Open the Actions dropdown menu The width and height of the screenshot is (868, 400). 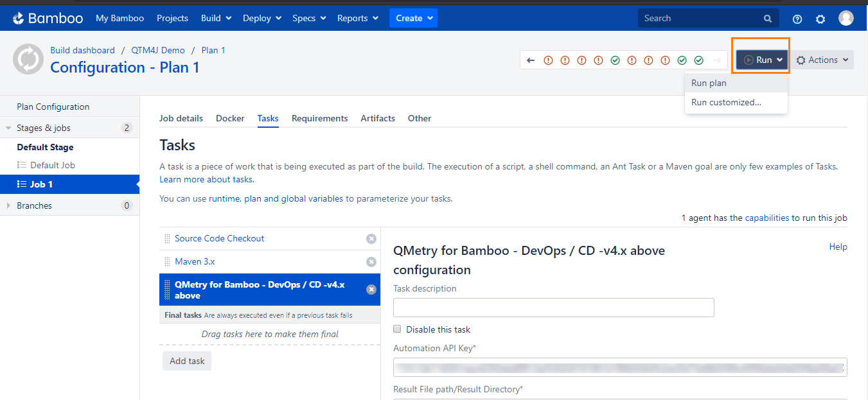pyautogui.click(x=822, y=60)
